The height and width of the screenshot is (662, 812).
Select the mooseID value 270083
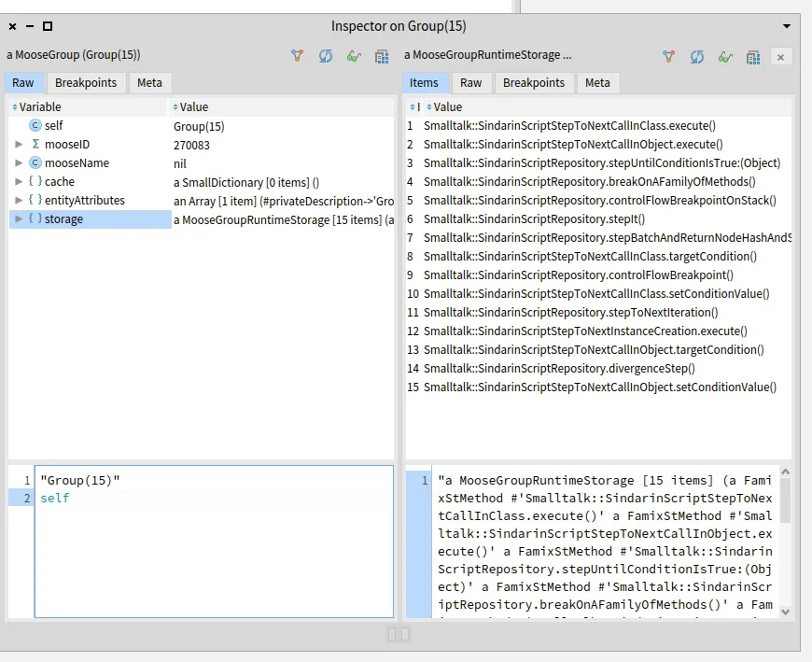click(191, 145)
